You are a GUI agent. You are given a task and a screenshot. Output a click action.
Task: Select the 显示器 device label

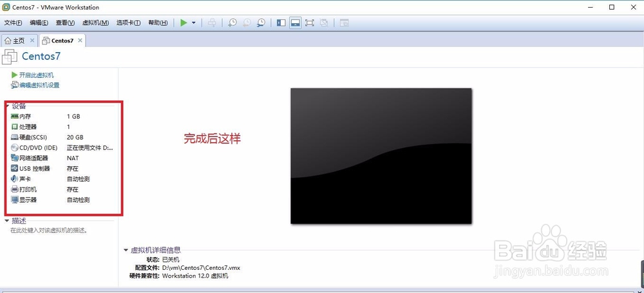click(28, 200)
